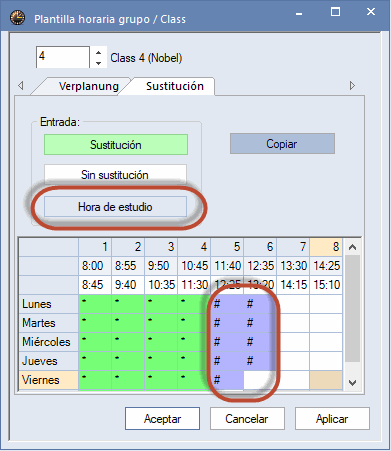This screenshot has width=391, height=451.
Task: Switch to the Verplanung tab
Action: (x=89, y=86)
